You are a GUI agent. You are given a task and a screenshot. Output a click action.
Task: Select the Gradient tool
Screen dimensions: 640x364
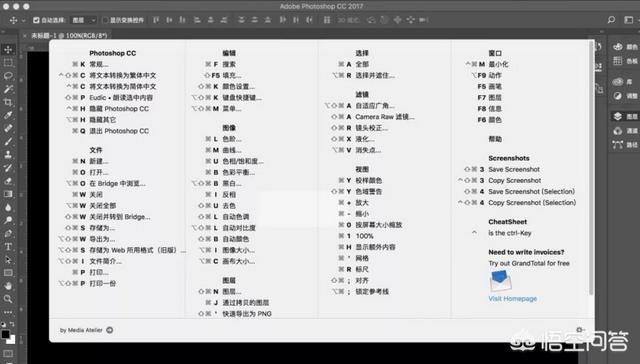[8, 194]
